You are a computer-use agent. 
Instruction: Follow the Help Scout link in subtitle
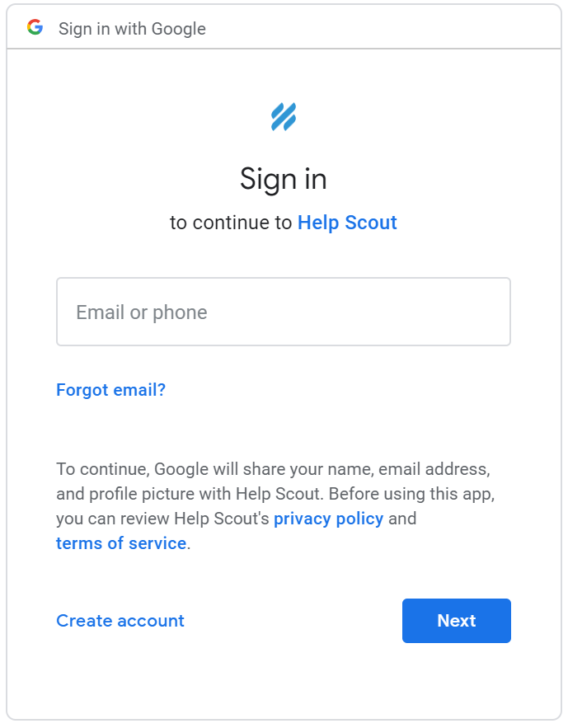click(x=347, y=223)
